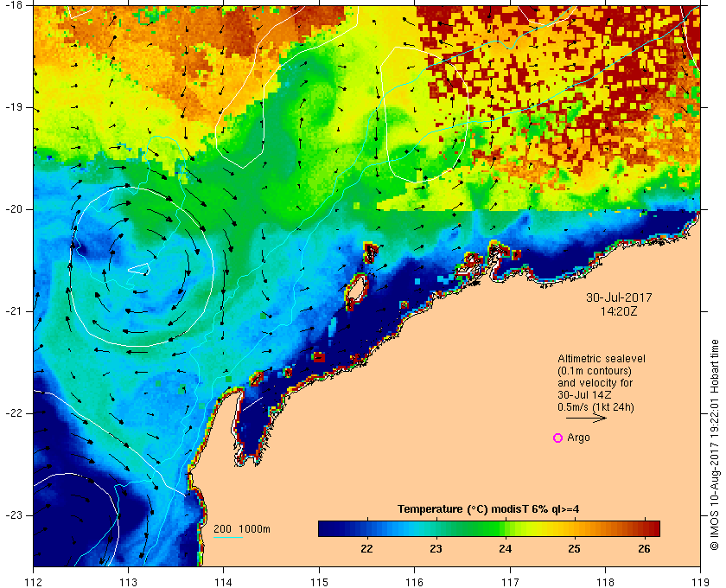
Task: Click latitude axis label '-21'
Action: click(13, 311)
